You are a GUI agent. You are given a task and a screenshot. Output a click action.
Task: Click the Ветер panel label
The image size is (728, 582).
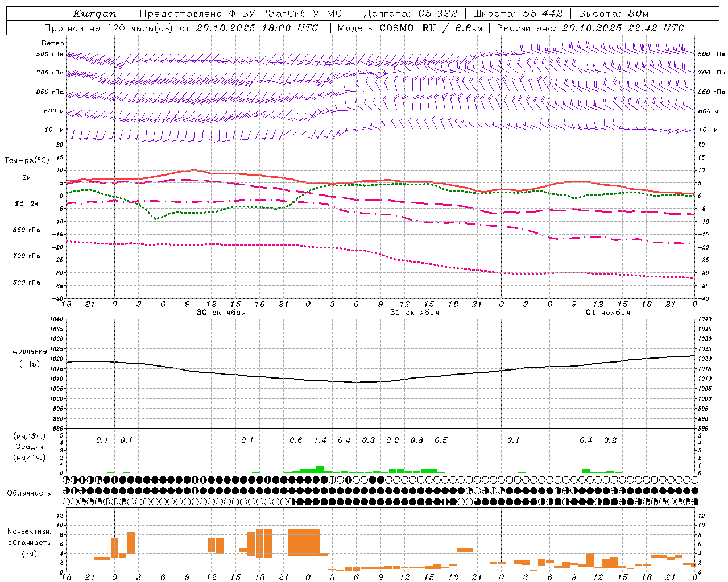pos(53,43)
